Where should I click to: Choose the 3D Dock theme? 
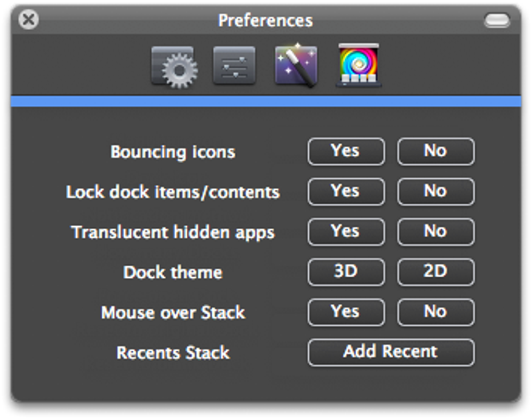[346, 272]
